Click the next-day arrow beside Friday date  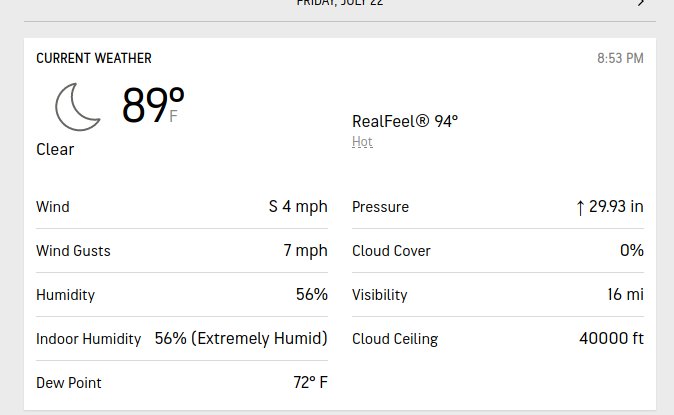[641, 3]
